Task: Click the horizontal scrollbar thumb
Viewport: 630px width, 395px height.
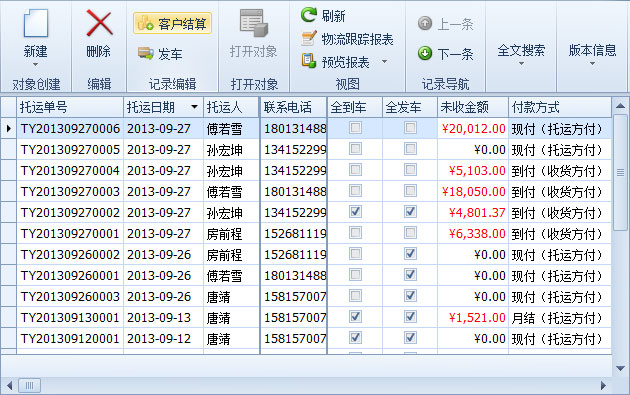Action: (x=29, y=386)
